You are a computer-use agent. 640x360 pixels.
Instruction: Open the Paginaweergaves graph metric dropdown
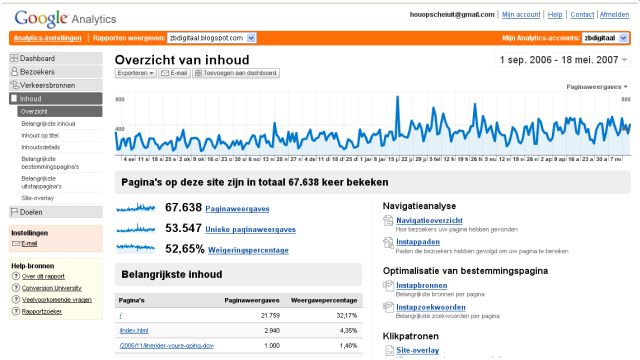[597, 87]
